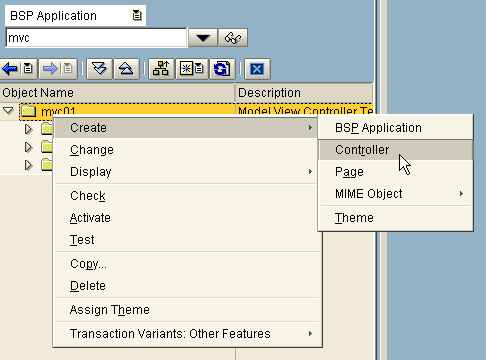This screenshot has height=360, width=486.
Task: Open Transaction Variants: Other Features submenu
Action: tap(186, 334)
